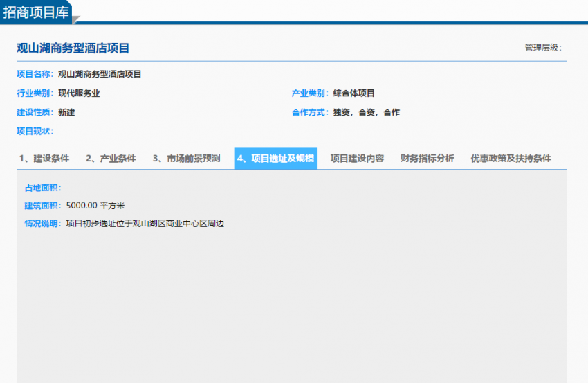
Task: Click the 管理层级 label
Action: (x=543, y=48)
